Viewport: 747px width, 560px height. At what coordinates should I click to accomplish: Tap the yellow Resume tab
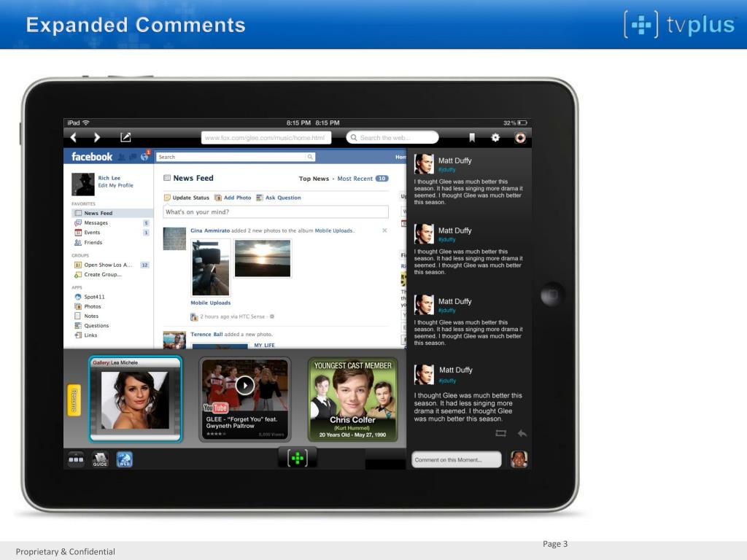point(74,400)
